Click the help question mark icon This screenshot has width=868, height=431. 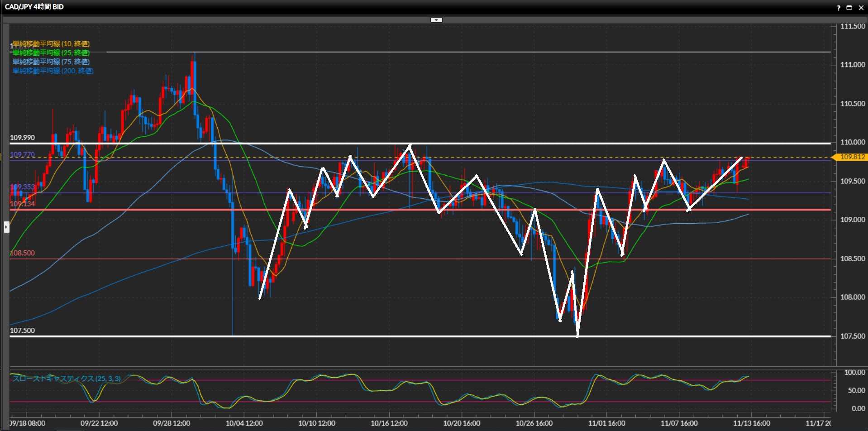click(839, 8)
